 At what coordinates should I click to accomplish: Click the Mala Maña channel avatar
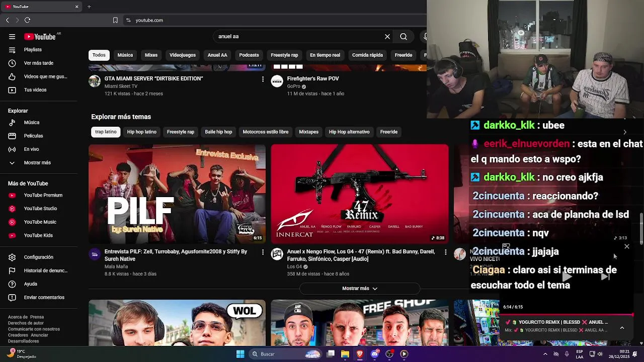click(x=95, y=254)
